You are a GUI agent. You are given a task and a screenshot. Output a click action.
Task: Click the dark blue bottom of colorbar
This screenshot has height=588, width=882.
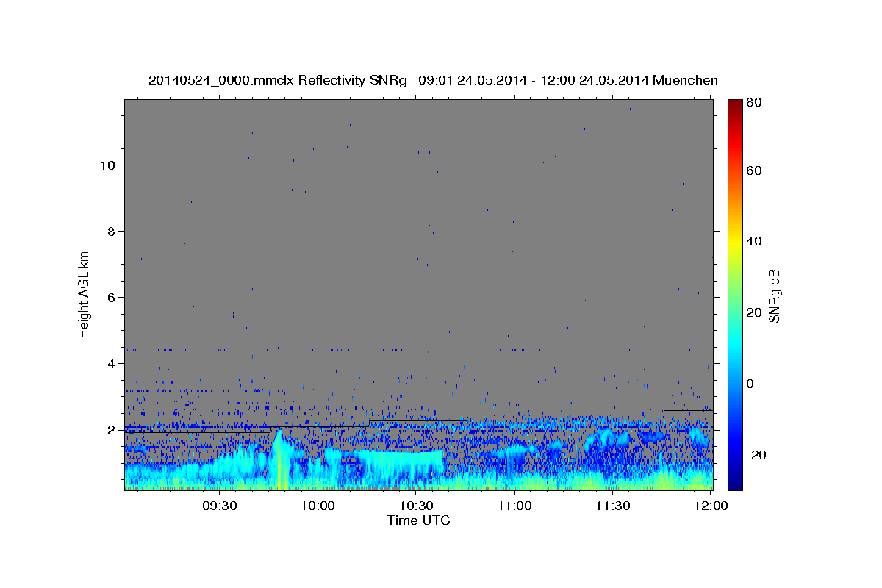point(735,481)
